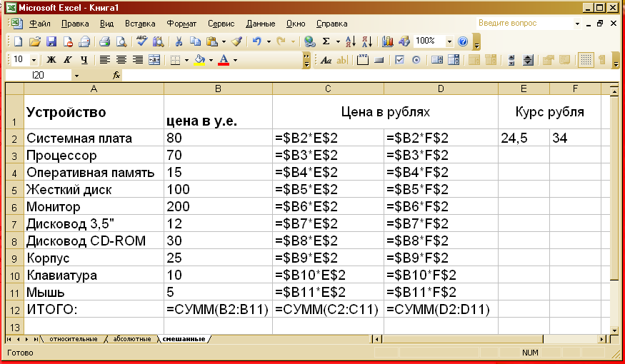Viewport: 625px width, 364px height.
Task: Expand the Undo history arrow
Action: point(269,41)
